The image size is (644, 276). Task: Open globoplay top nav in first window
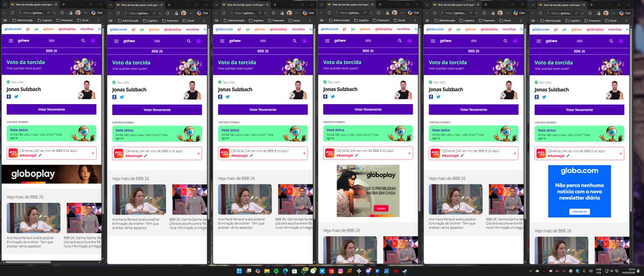67,29
